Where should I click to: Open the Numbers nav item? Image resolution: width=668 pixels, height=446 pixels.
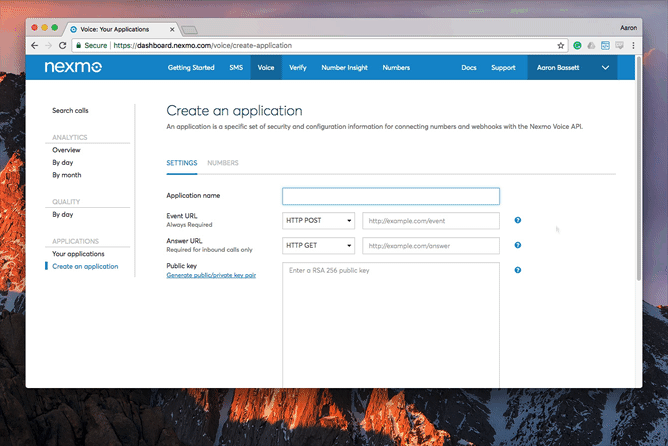[396, 68]
